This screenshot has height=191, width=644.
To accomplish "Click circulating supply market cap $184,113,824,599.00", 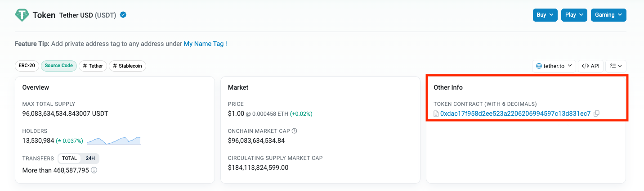I will coord(258,168).
